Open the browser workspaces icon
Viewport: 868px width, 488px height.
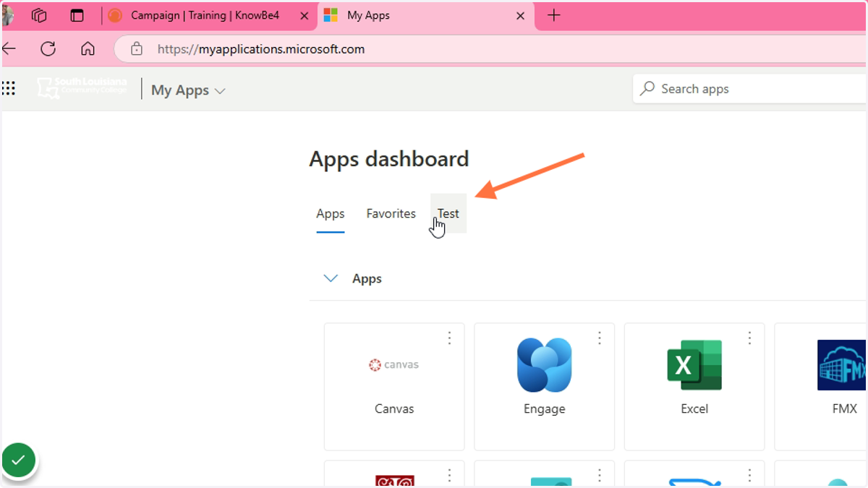40,15
